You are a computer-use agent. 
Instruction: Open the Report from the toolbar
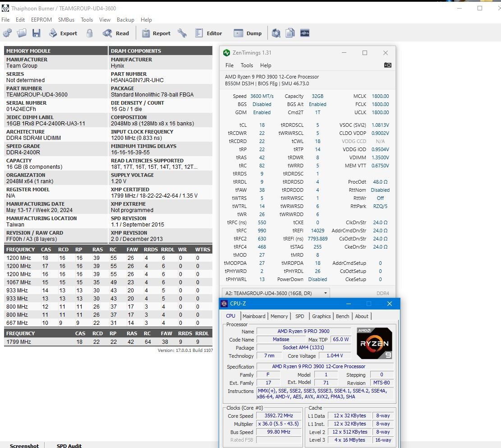coord(156,33)
